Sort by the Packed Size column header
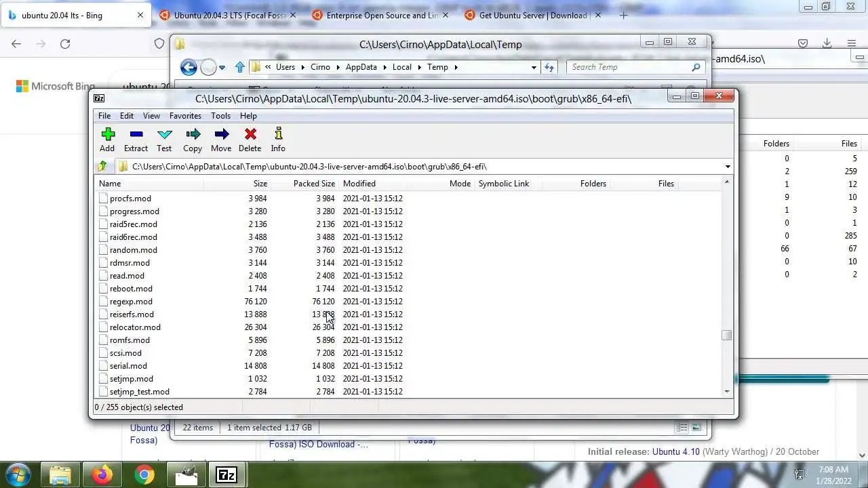 [x=305, y=184]
